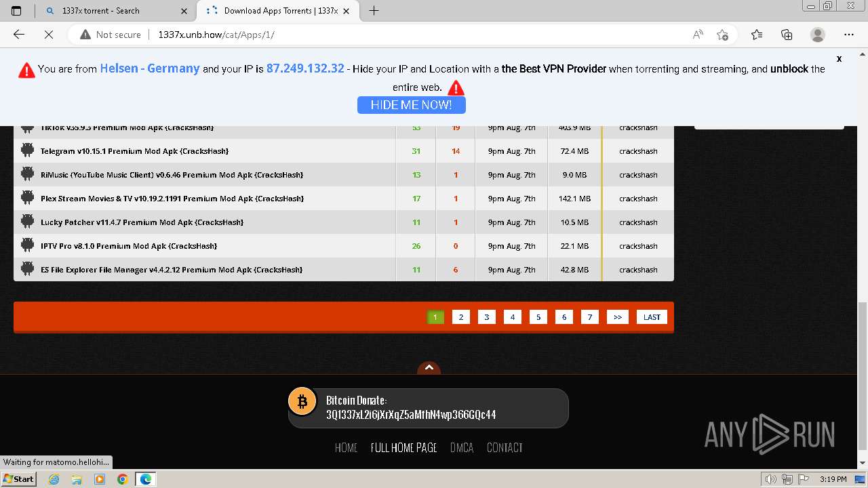Open the tab actions menu icon

pyautogui.click(x=17, y=10)
